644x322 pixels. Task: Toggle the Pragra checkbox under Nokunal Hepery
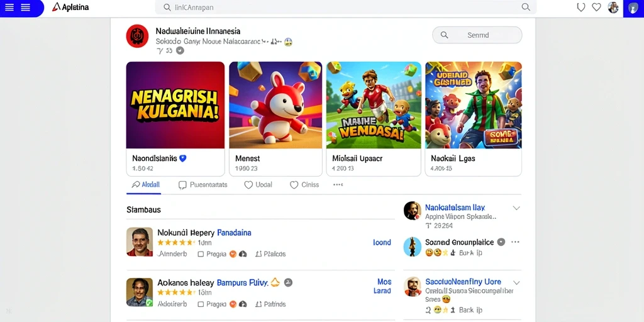pos(201,254)
